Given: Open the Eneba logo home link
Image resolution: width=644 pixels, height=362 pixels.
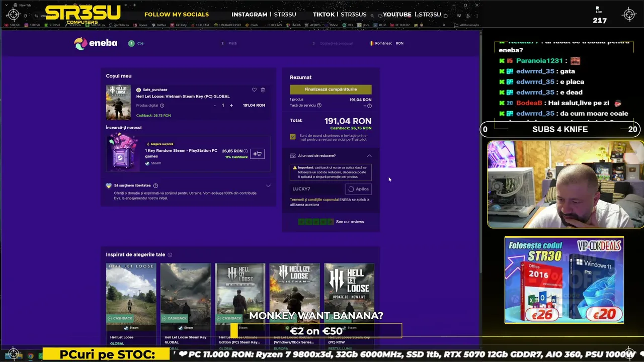Looking at the screenshot, I should click(x=96, y=43).
